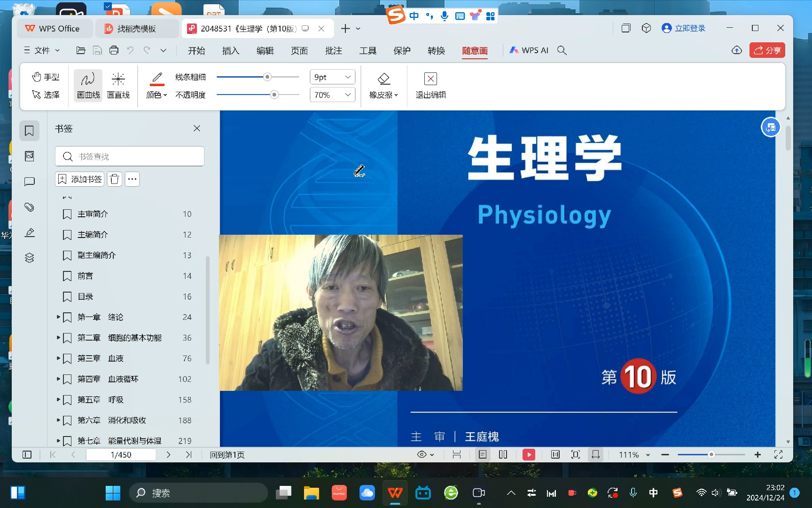Click the redo arrow

point(147,50)
